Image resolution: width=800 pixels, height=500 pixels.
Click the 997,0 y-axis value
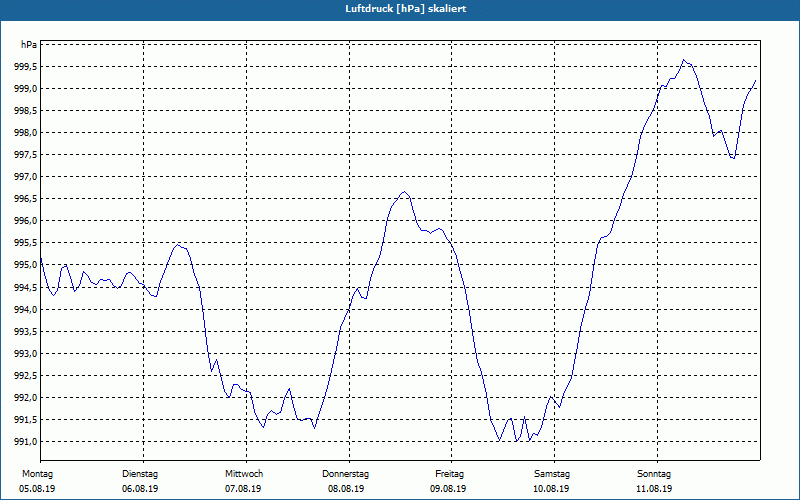pyautogui.click(x=26, y=177)
